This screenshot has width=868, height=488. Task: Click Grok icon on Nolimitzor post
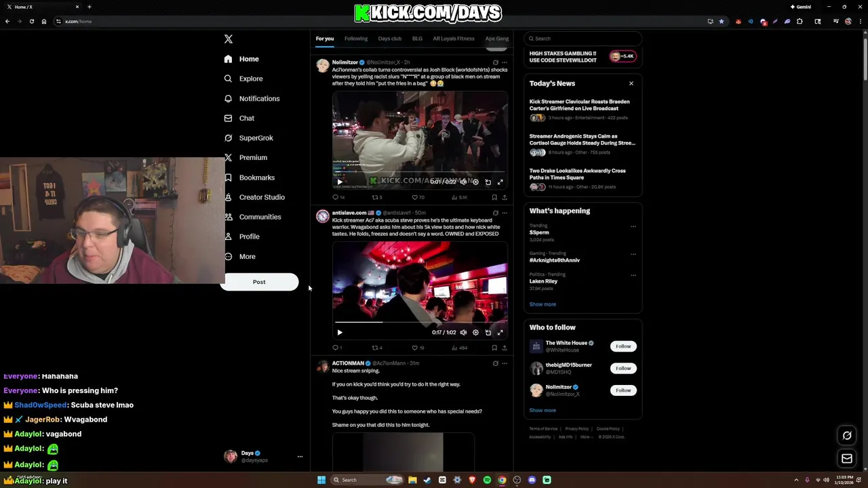495,62
